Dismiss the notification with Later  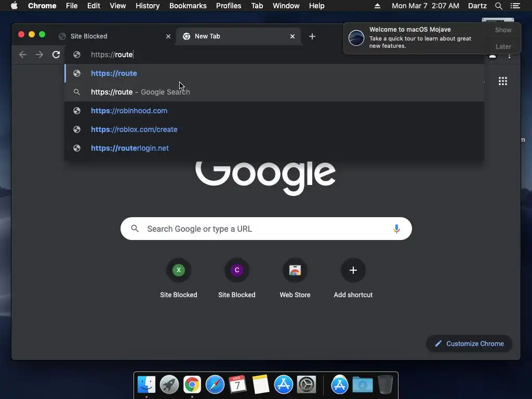[x=503, y=46]
